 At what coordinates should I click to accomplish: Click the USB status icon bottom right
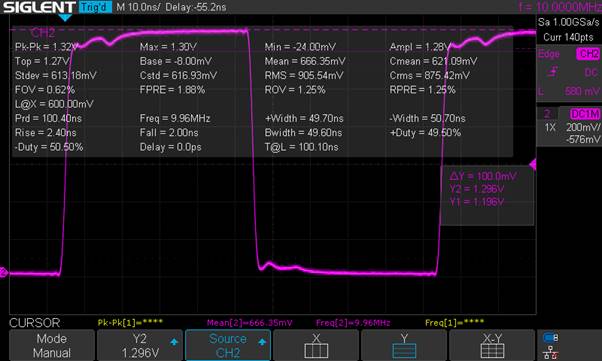click(x=551, y=338)
